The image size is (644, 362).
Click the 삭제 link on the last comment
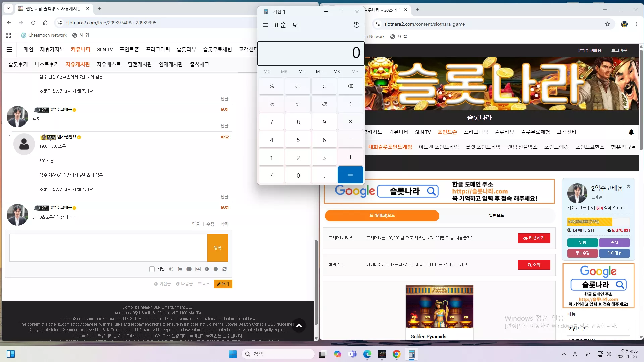pyautogui.click(x=224, y=224)
